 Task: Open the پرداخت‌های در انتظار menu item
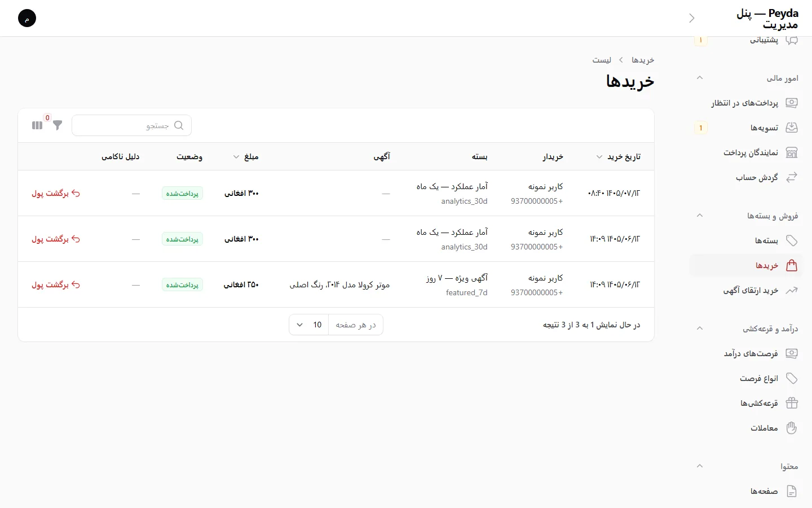(745, 103)
